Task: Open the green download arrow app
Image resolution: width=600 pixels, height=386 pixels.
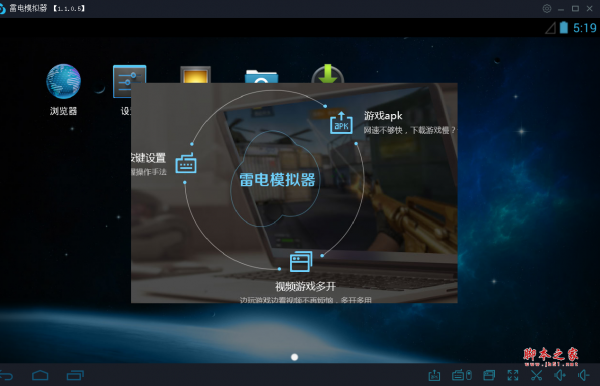Action: (328, 74)
